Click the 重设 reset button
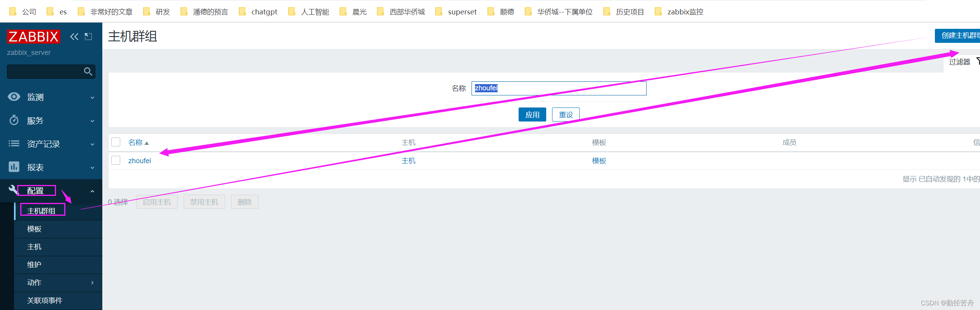This screenshot has height=310, width=980. coord(566,114)
